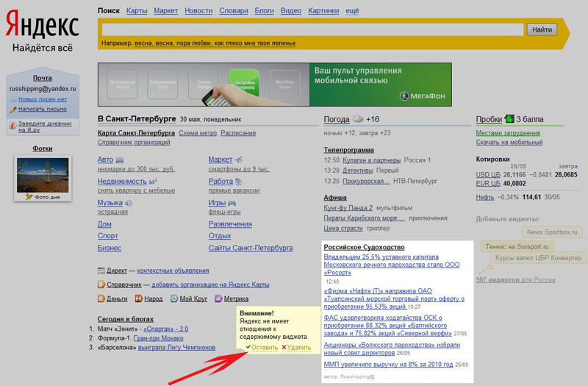Click the green traffic indicator icon
Image resolution: width=588 pixels, height=386 pixels.
509,118
